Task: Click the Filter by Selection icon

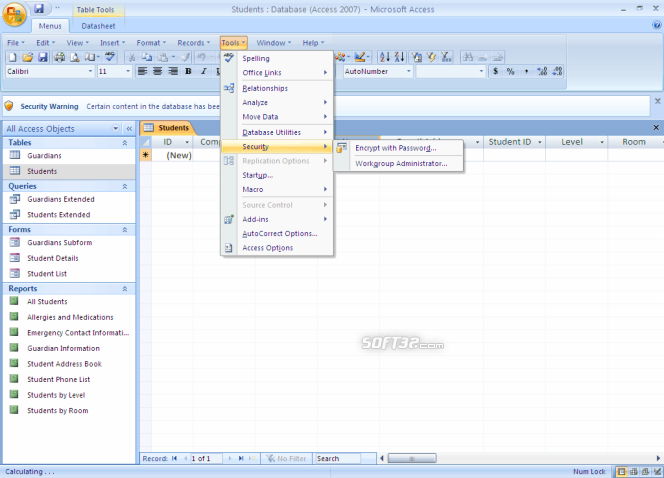Action: tap(417, 57)
